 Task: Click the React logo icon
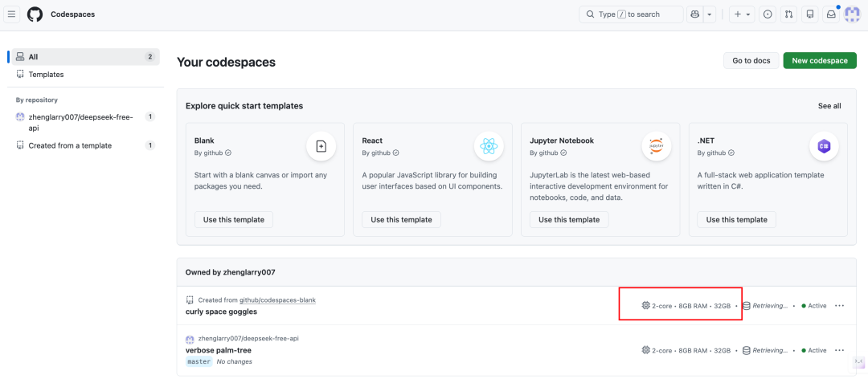coord(489,147)
